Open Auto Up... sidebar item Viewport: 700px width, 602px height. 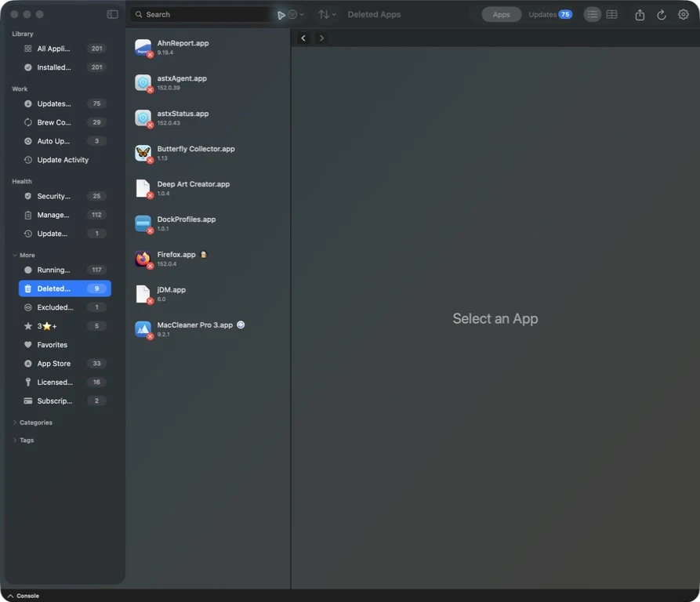coord(65,141)
